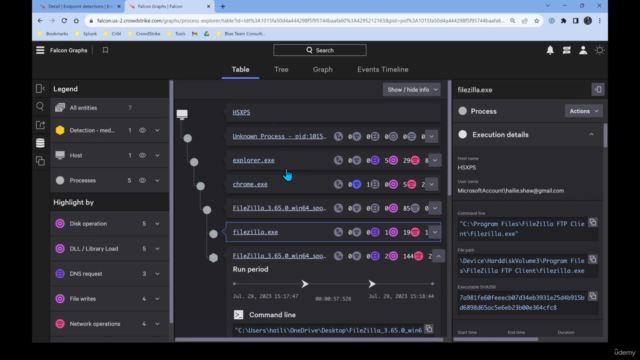Open the HSXPS host link
Viewport: 640px width, 360px height.
pos(241,112)
